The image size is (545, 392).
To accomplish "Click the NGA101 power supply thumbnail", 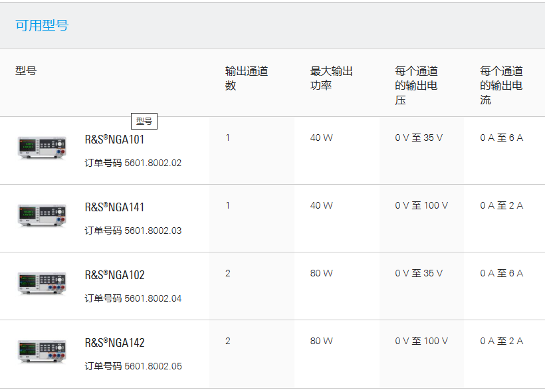I will [x=42, y=147].
